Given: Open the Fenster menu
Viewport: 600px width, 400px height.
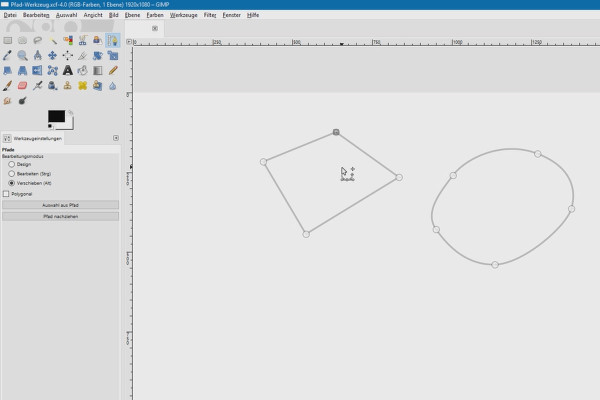Looking at the screenshot, I should click(x=232, y=15).
